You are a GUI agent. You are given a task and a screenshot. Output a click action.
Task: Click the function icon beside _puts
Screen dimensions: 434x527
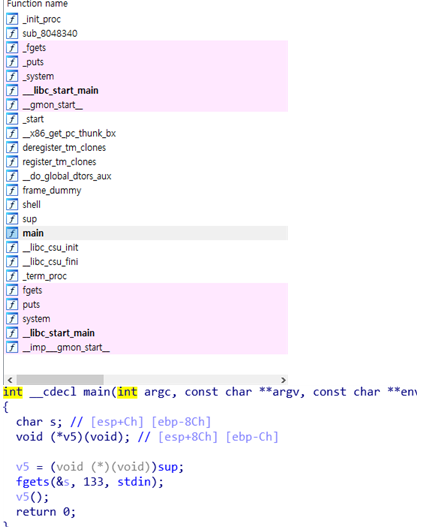12,62
